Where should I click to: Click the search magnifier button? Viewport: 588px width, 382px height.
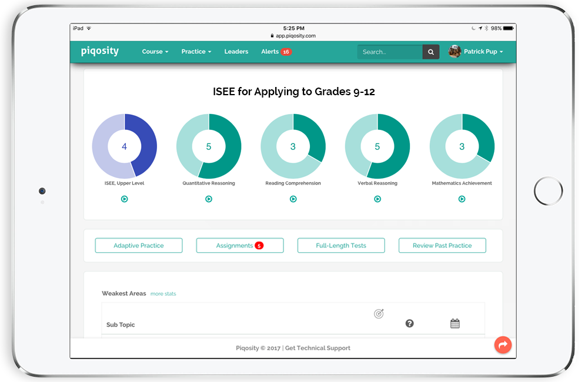click(x=430, y=52)
